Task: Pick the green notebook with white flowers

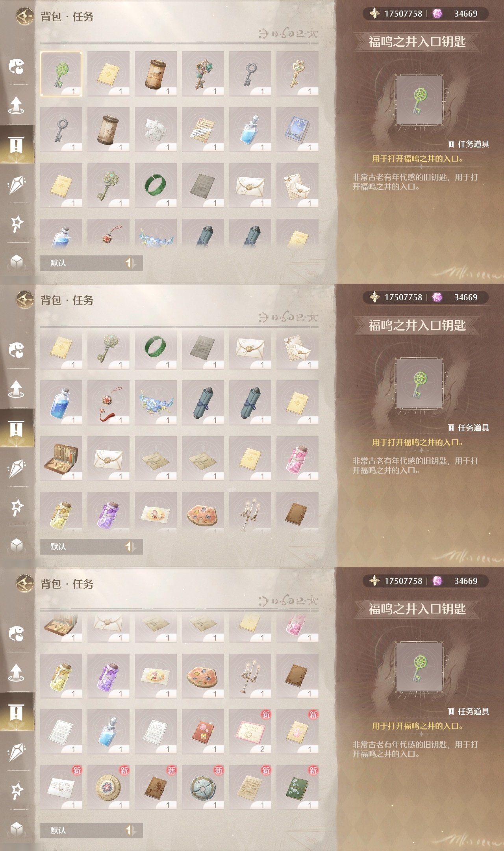Action: pos(297,788)
